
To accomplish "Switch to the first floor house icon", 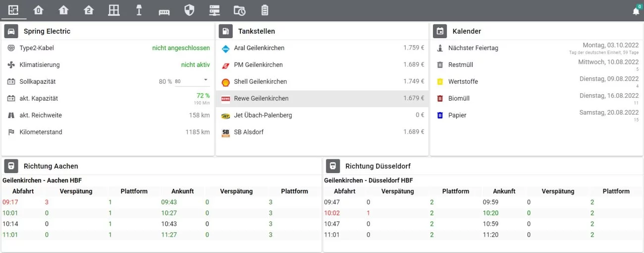I will [x=63, y=10].
